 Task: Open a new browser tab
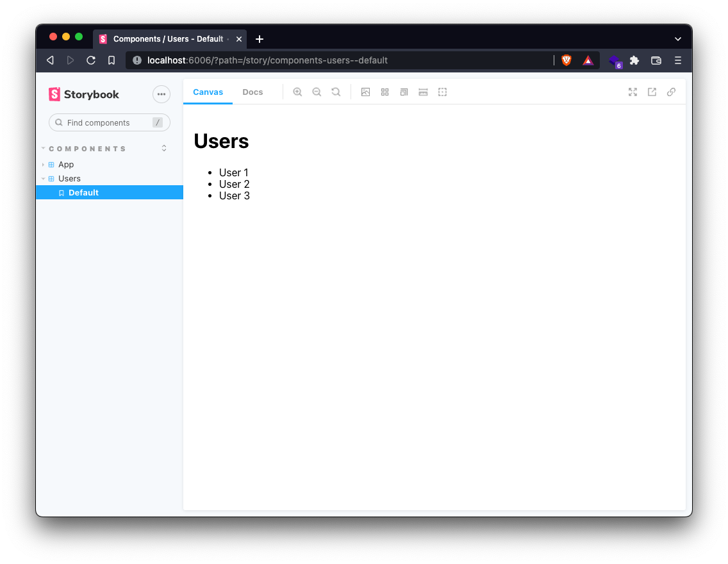[x=260, y=39]
